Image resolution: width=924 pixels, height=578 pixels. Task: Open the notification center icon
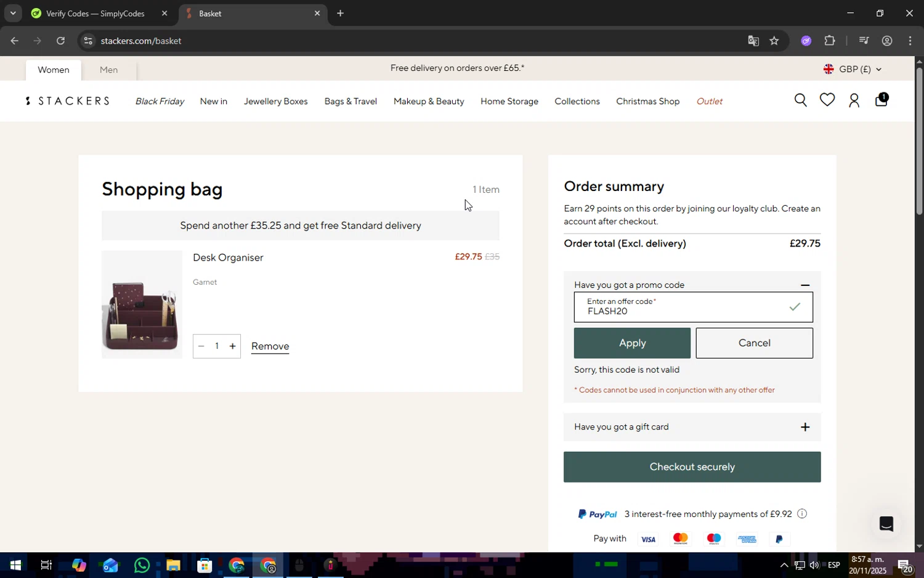(x=905, y=565)
